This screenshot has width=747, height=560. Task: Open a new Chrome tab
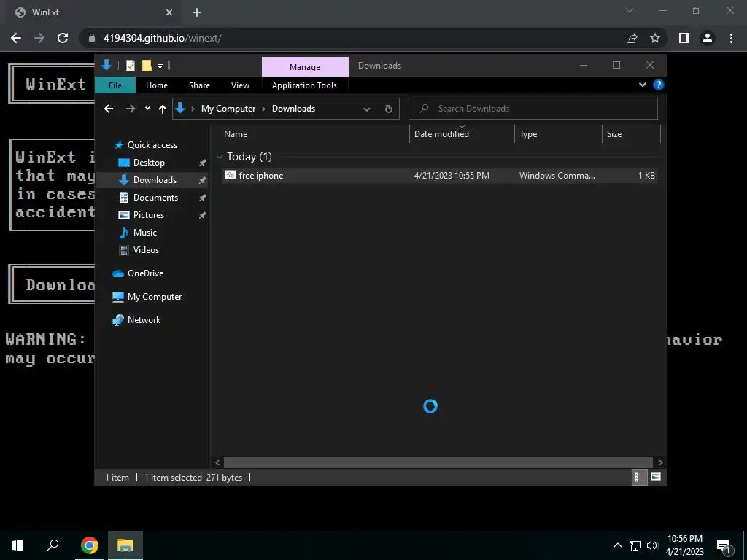coord(197,12)
